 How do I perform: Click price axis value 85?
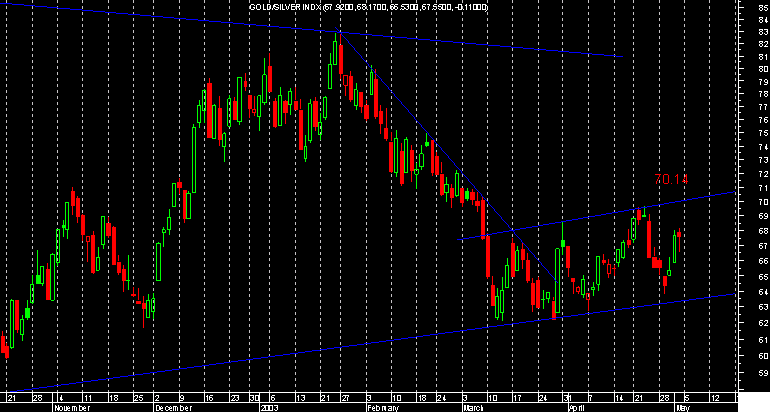(x=764, y=7)
